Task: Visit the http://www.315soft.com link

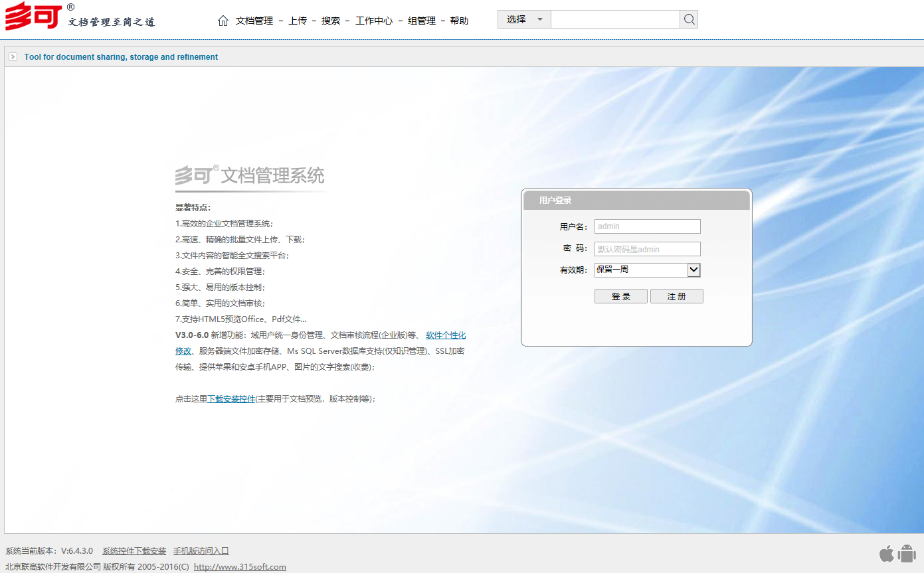Action: (x=240, y=567)
